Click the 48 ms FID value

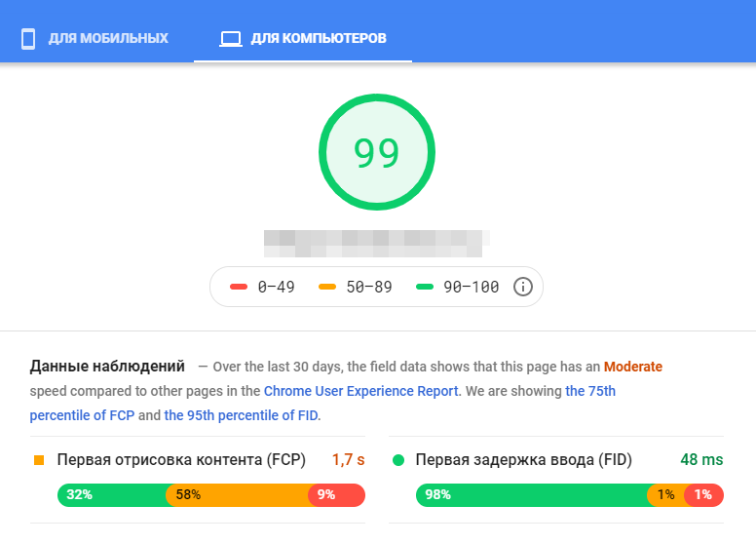pyautogui.click(x=701, y=459)
